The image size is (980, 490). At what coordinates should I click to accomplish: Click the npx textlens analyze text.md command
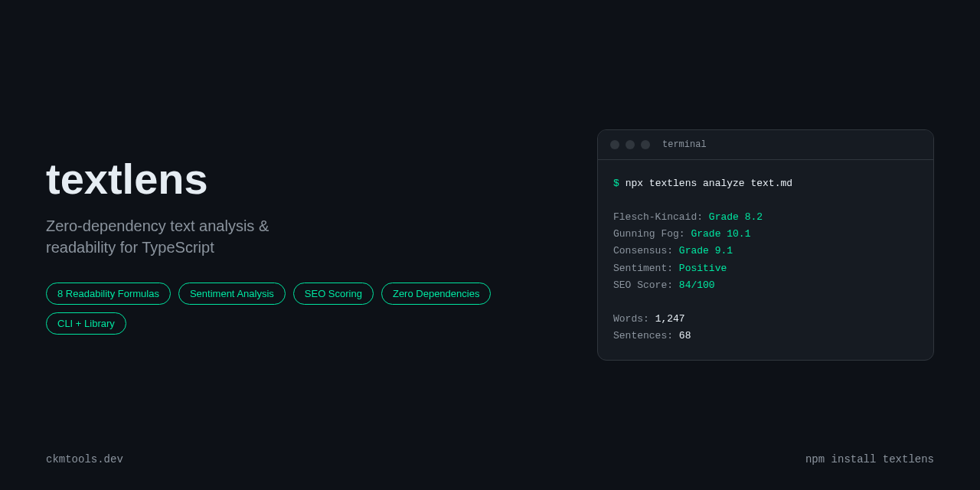[709, 183]
